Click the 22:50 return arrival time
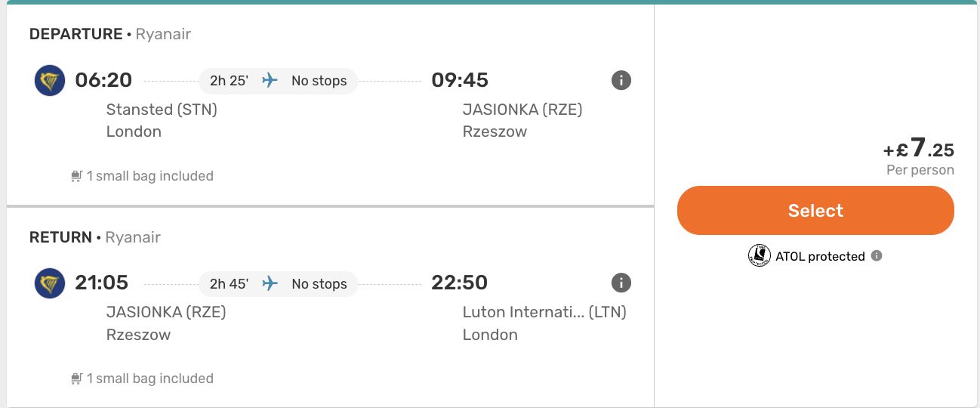980x408 pixels. (x=459, y=283)
